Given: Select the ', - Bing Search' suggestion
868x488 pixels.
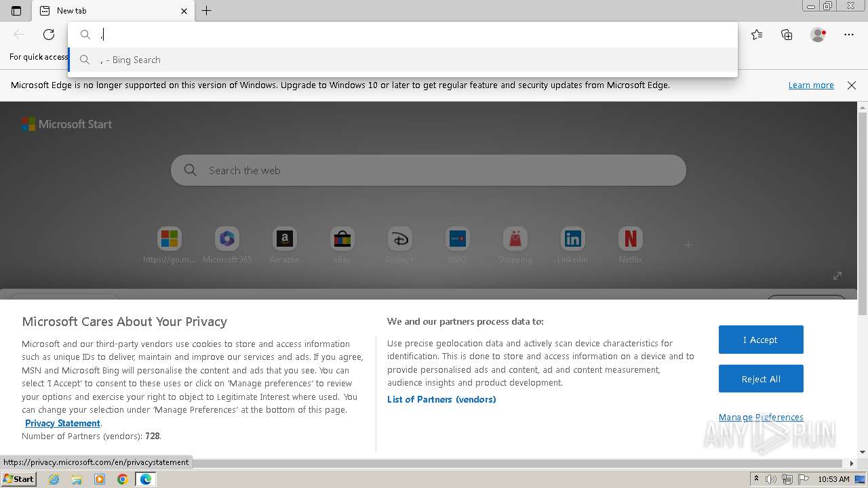Looking at the screenshot, I should [403, 60].
